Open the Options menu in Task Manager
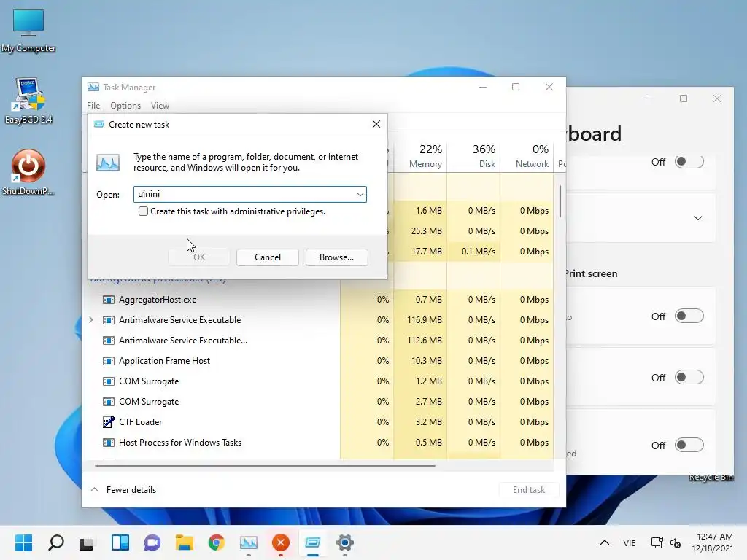The height and width of the screenshot is (560, 747). (x=125, y=106)
